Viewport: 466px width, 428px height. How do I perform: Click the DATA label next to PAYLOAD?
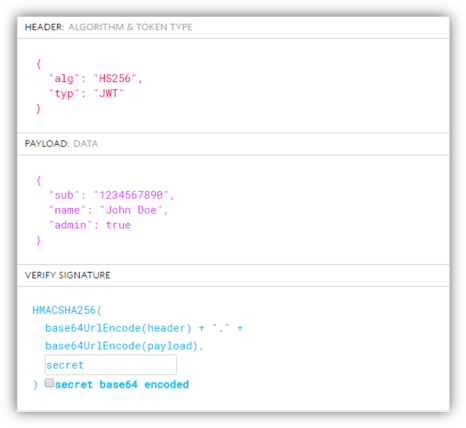pyautogui.click(x=86, y=144)
